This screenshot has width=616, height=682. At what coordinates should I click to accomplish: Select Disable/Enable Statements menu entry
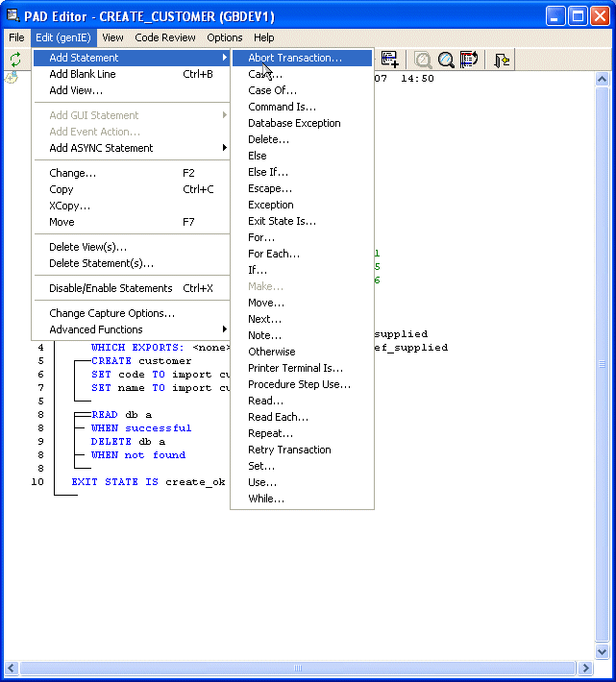tap(111, 288)
